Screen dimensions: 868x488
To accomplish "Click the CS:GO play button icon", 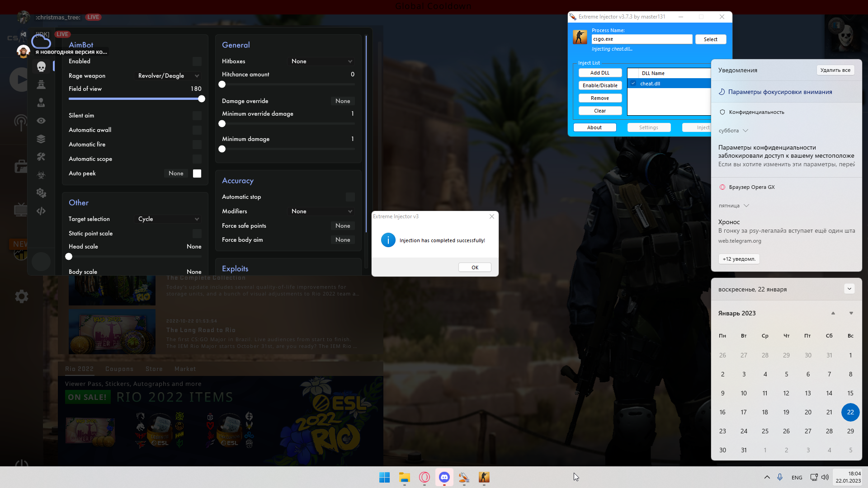I will (19, 80).
